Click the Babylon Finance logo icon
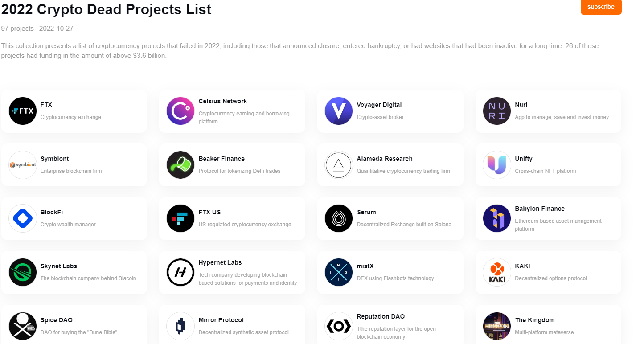The height and width of the screenshot is (344, 644). click(x=497, y=218)
